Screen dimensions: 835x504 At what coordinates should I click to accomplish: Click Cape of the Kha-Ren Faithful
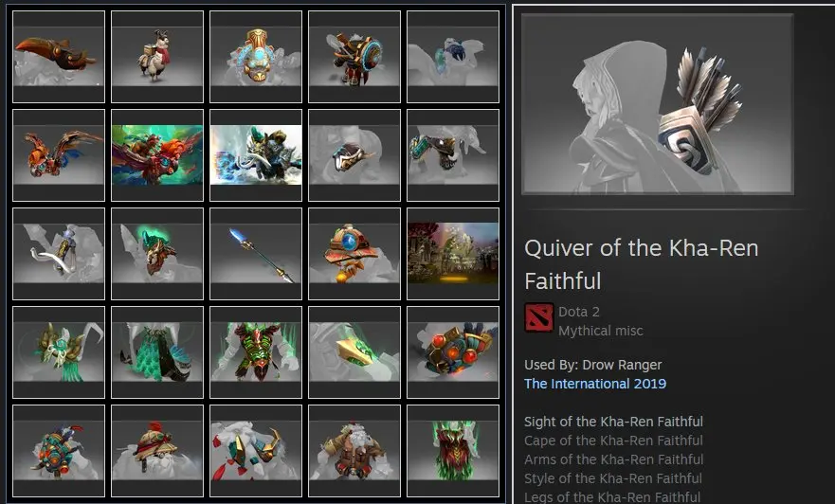(613, 441)
